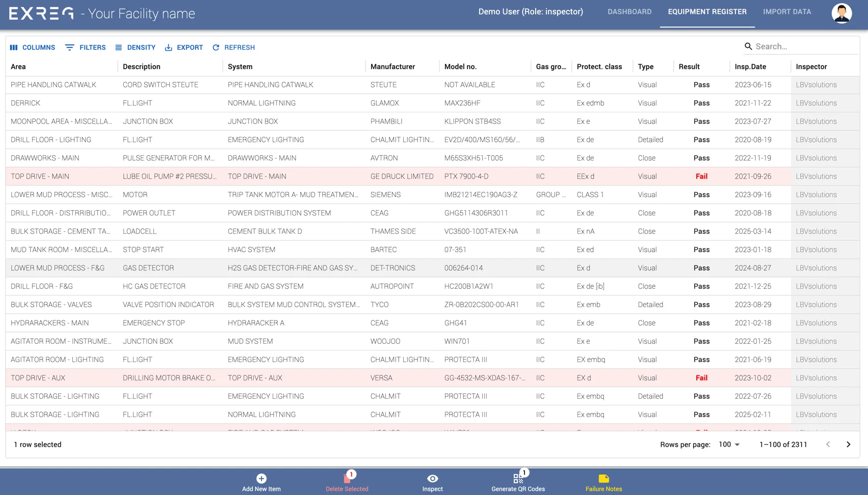Sort by Insp.Date column header

[x=750, y=67]
